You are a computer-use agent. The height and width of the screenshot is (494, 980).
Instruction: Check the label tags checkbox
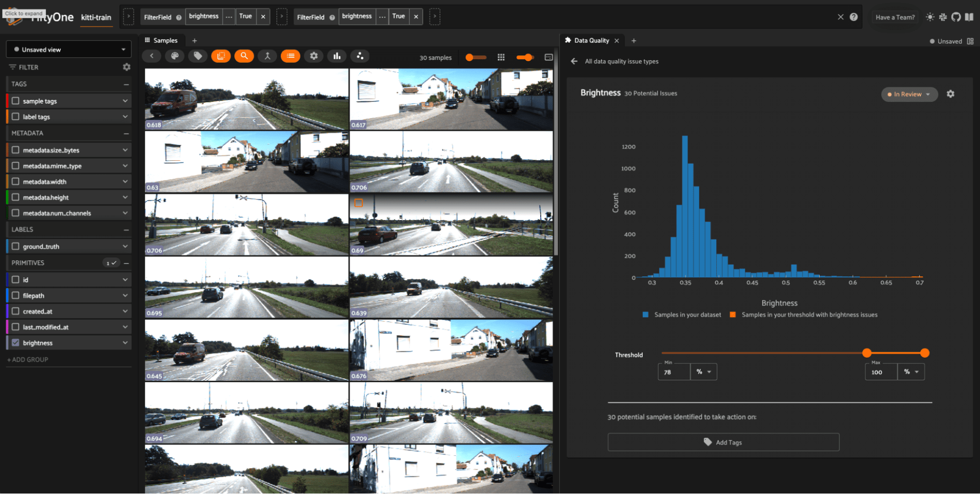(x=16, y=117)
